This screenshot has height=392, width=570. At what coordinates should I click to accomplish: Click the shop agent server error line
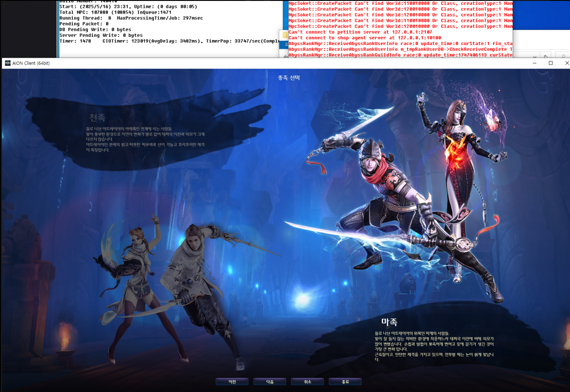point(365,38)
